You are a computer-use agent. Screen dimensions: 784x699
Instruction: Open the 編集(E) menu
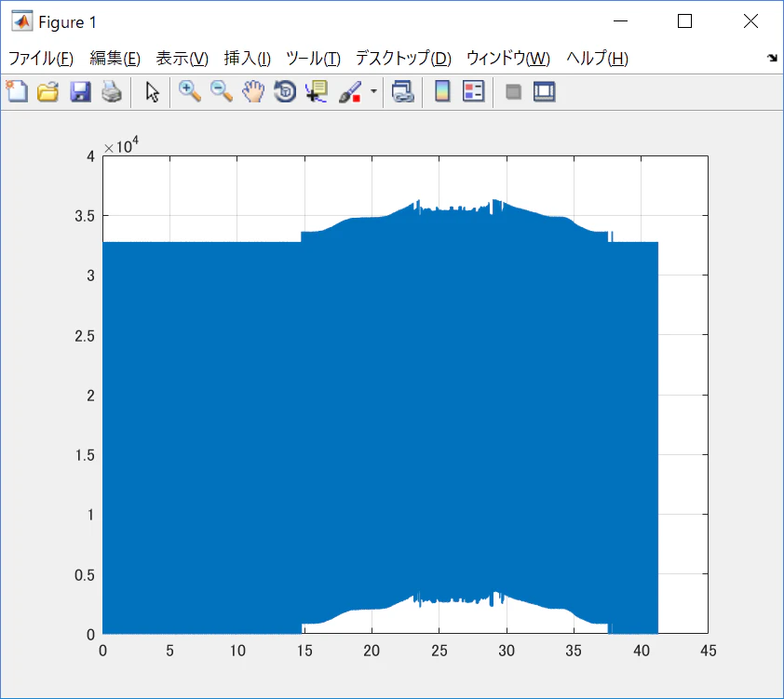point(115,59)
